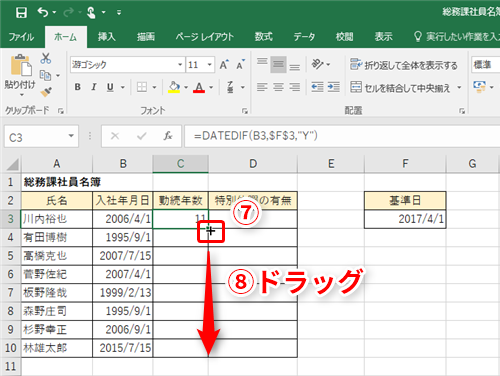Switch to the 数式 tab
The height and width of the screenshot is (376, 500).
click(x=263, y=37)
